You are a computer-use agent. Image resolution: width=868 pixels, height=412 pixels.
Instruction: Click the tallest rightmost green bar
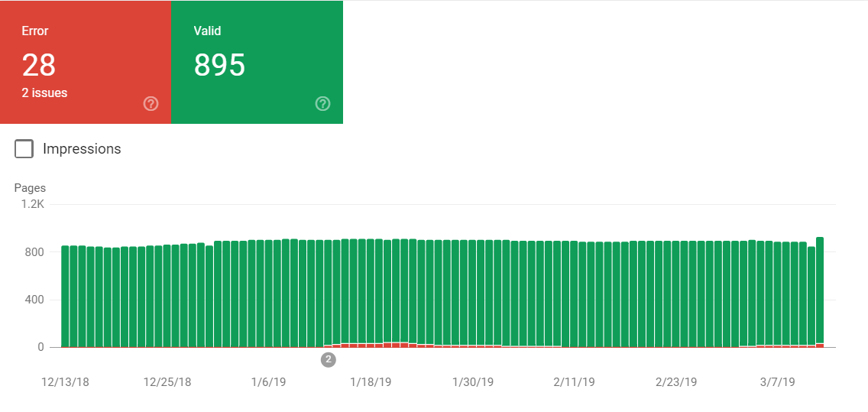tap(820, 290)
